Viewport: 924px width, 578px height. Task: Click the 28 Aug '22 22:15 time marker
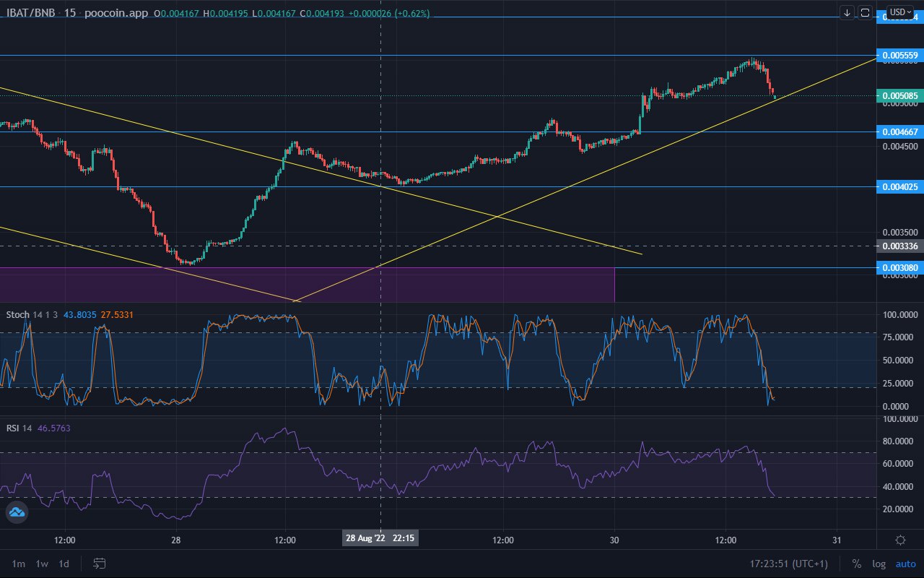tap(380, 538)
